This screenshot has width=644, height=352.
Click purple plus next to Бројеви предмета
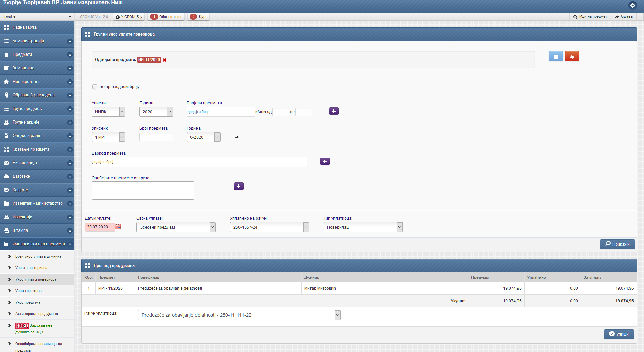point(333,111)
